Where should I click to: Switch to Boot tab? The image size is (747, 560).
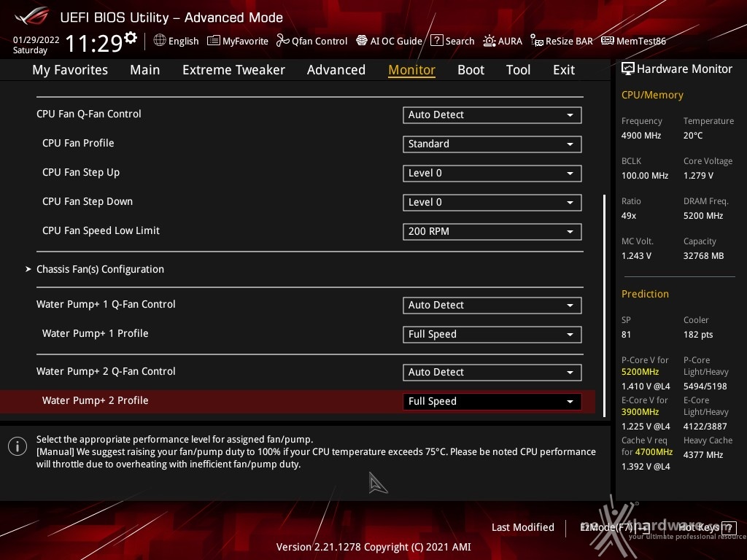tap(471, 70)
